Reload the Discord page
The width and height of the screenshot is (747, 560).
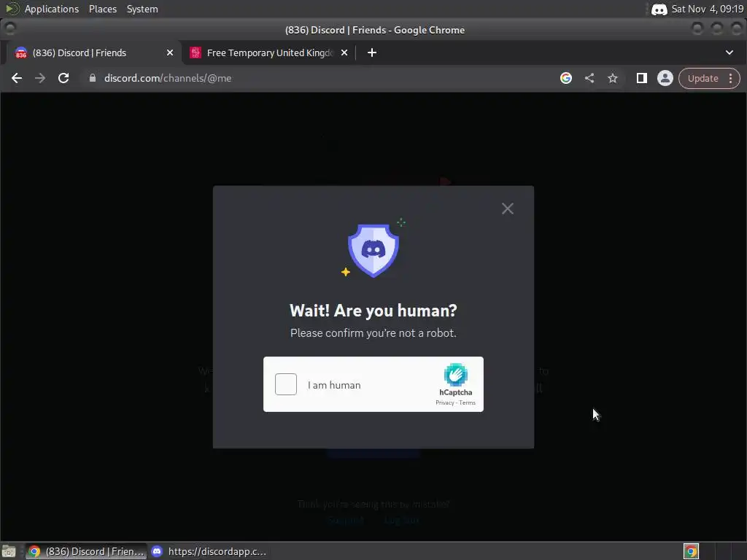click(63, 78)
